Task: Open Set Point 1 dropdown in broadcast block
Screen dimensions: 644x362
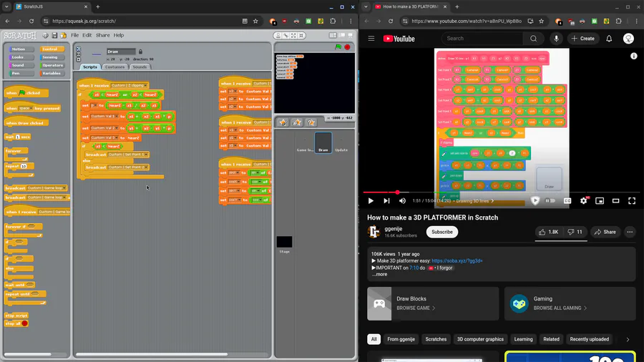Action: (x=128, y=155)
